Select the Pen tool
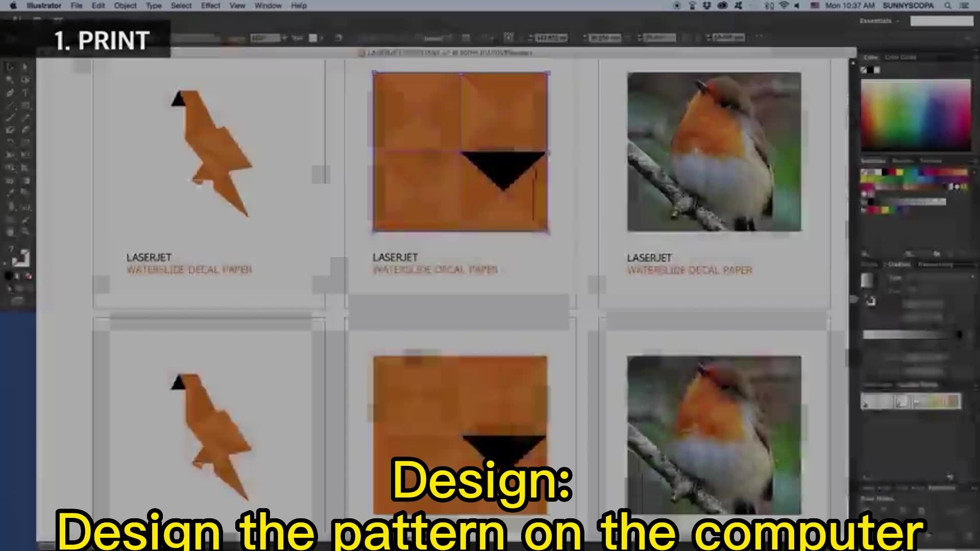This screenshot has width=980, height=551. [10, 93]
